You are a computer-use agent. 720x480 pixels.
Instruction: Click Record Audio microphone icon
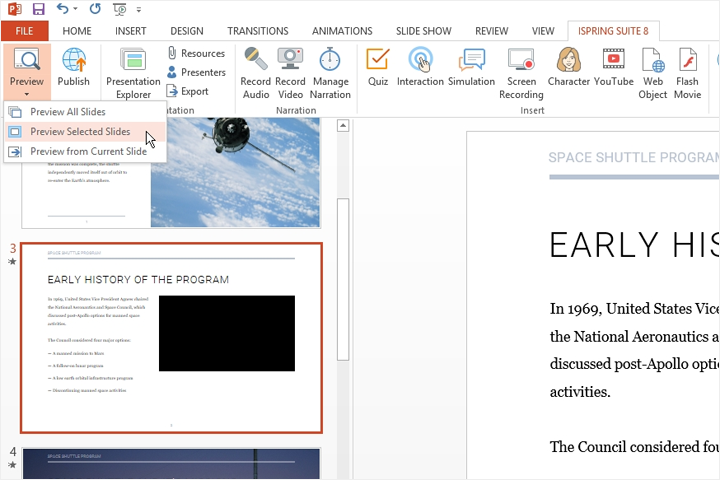point(256,59)
